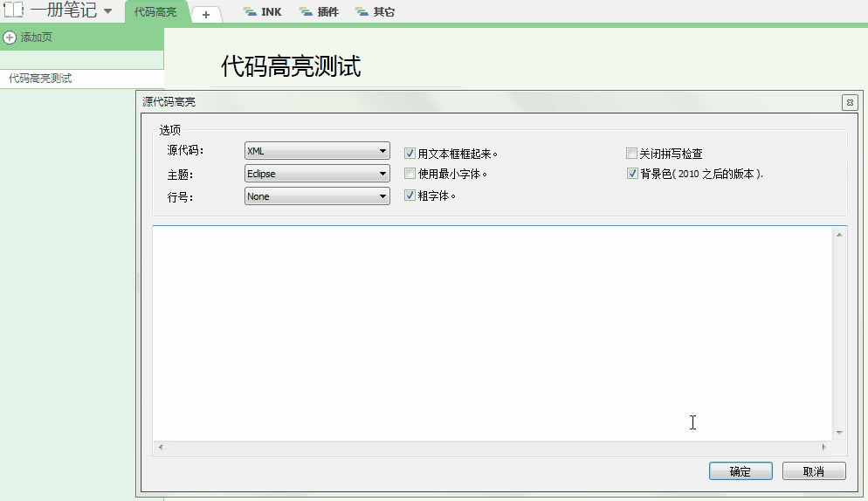Open the INK section tab
This screenshot has height=501, width=868.
tap(263, 11)
